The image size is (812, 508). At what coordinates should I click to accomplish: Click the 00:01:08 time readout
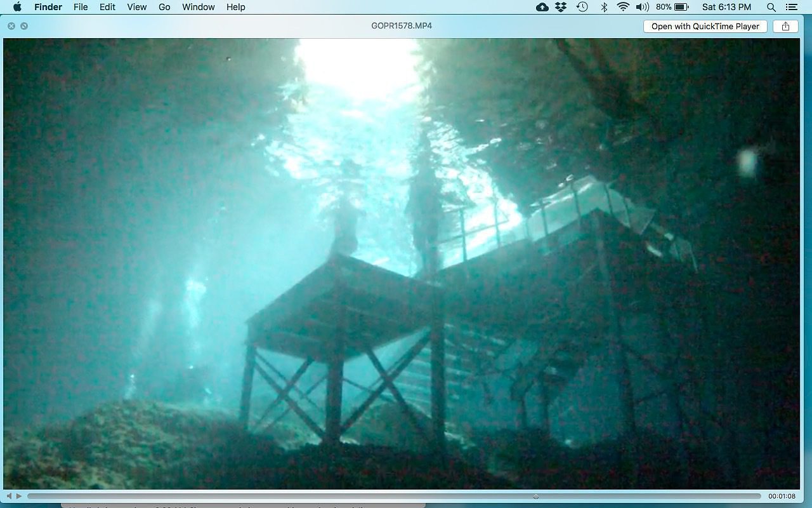pos(782,496)
